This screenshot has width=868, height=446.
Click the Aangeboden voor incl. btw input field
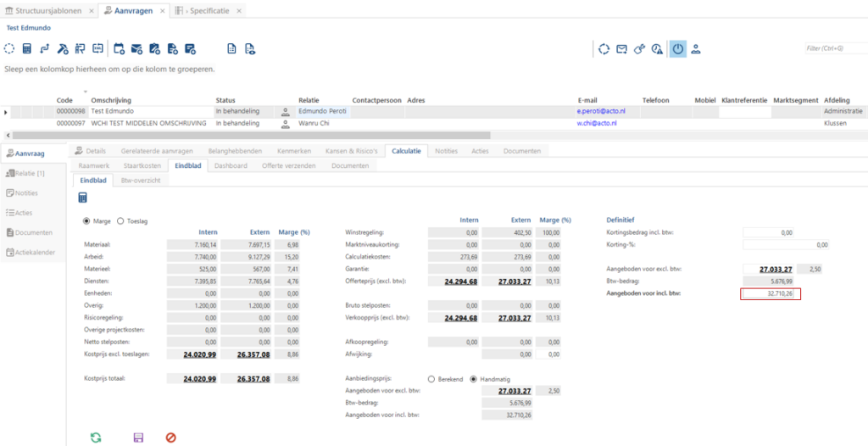(771, 294)
